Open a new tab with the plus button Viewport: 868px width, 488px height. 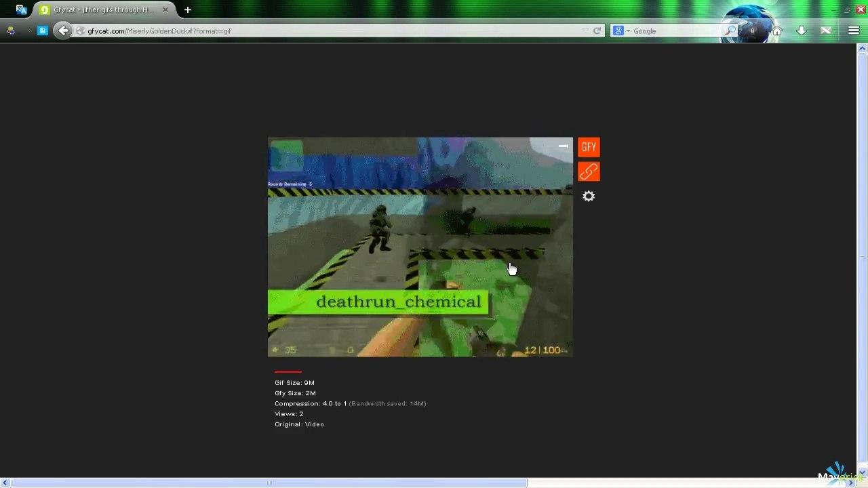(x=188, y=9)
